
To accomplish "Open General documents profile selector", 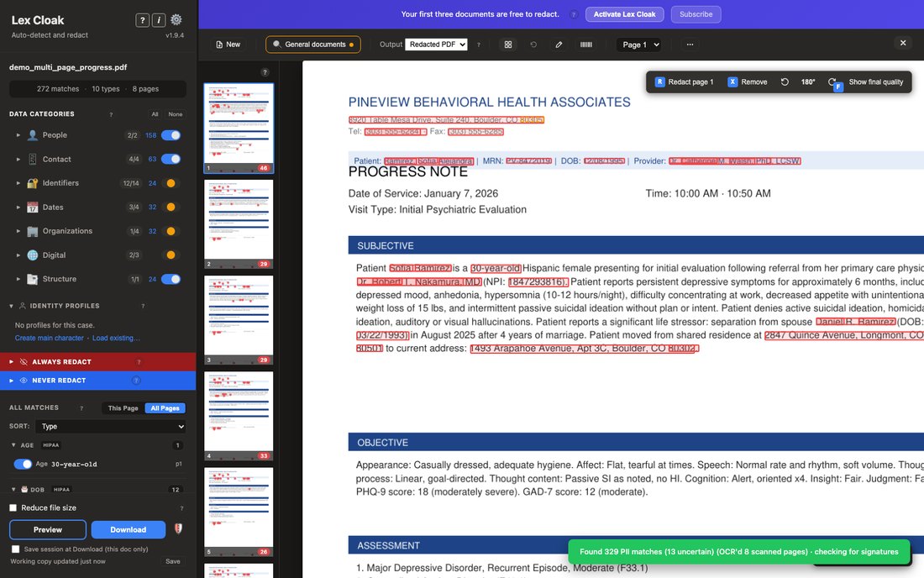I will (x=313, y=45).
